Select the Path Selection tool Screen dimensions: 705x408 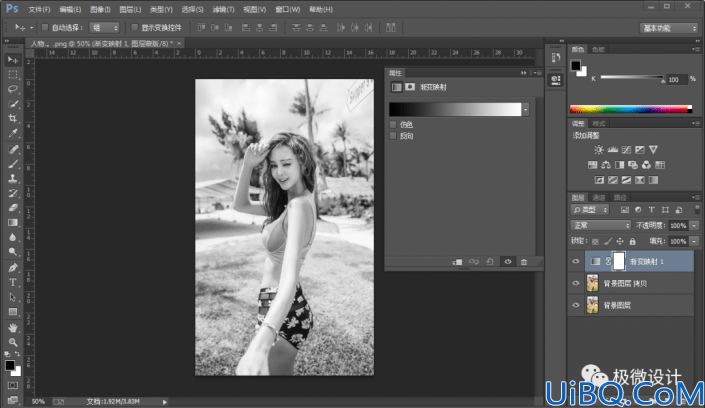[13, 297]
